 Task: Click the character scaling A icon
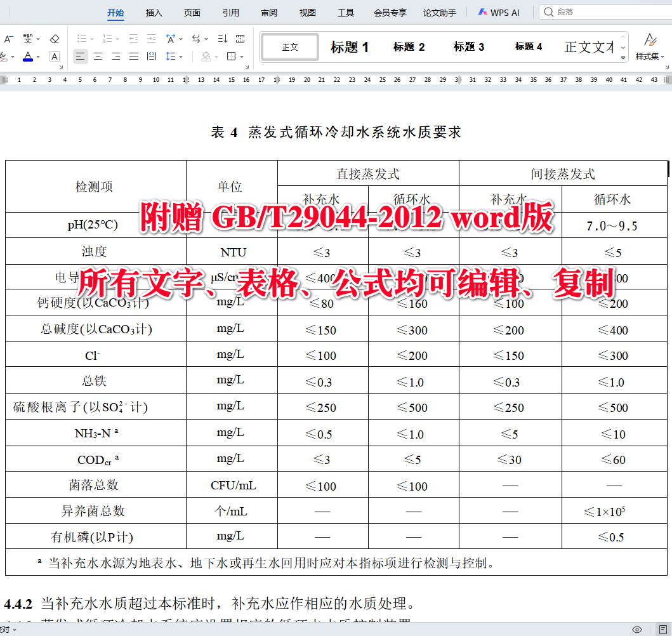(171, 39)
